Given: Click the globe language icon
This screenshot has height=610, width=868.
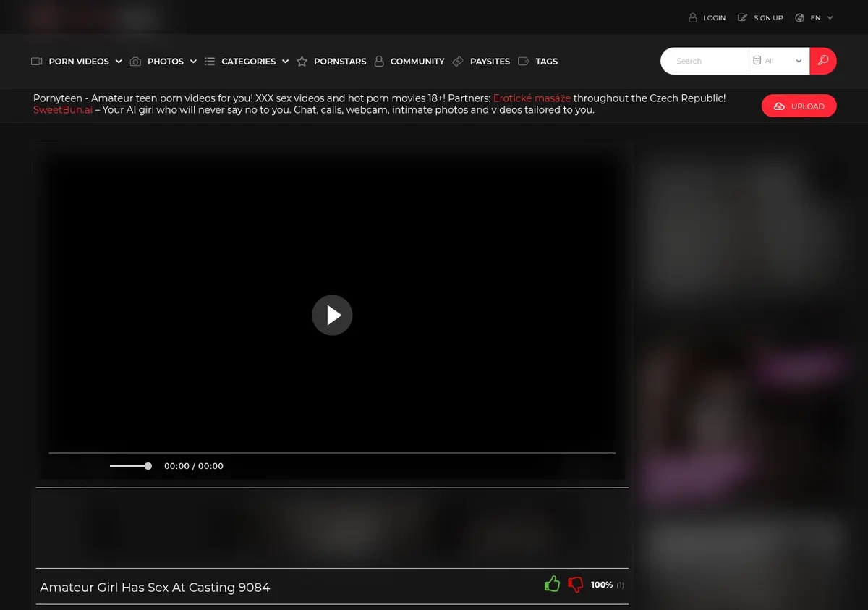Looking at the screenshot, I should [x=799, y=18].
